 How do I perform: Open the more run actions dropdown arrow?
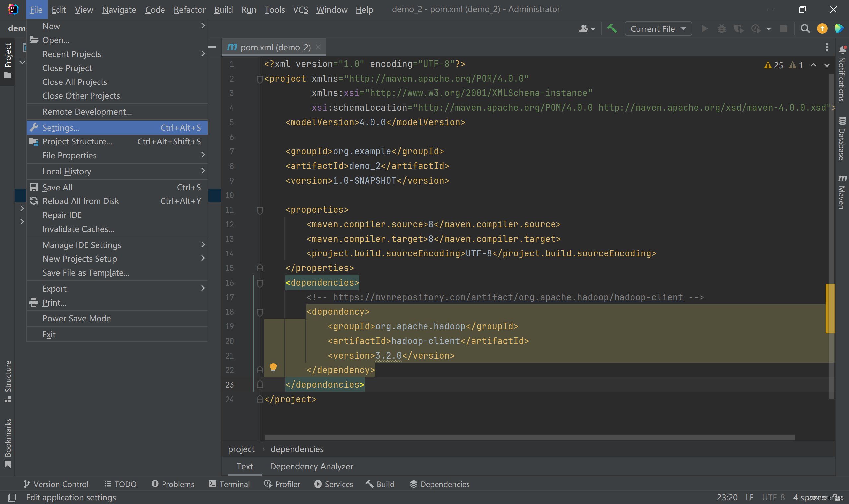(768, 29)
